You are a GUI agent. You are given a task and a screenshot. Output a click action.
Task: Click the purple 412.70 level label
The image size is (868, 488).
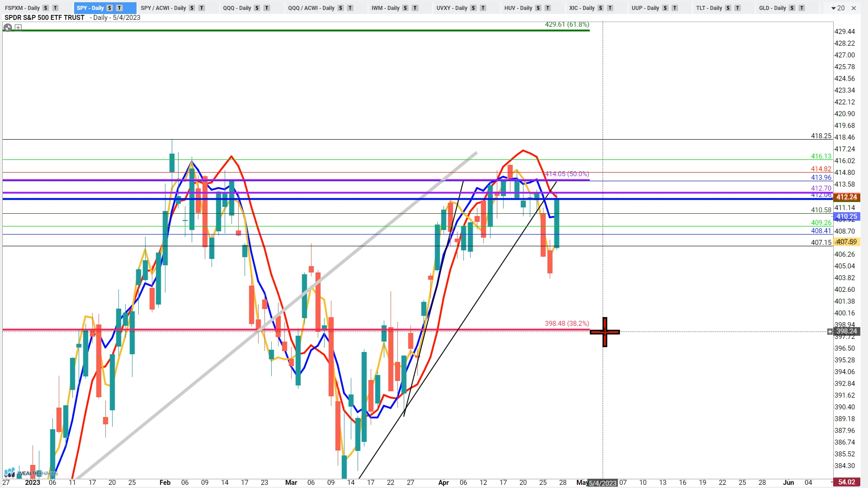[x=821, y=188]
